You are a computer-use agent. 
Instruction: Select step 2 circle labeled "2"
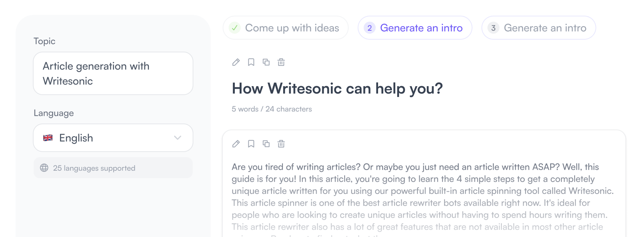click(x=369, y=28)
